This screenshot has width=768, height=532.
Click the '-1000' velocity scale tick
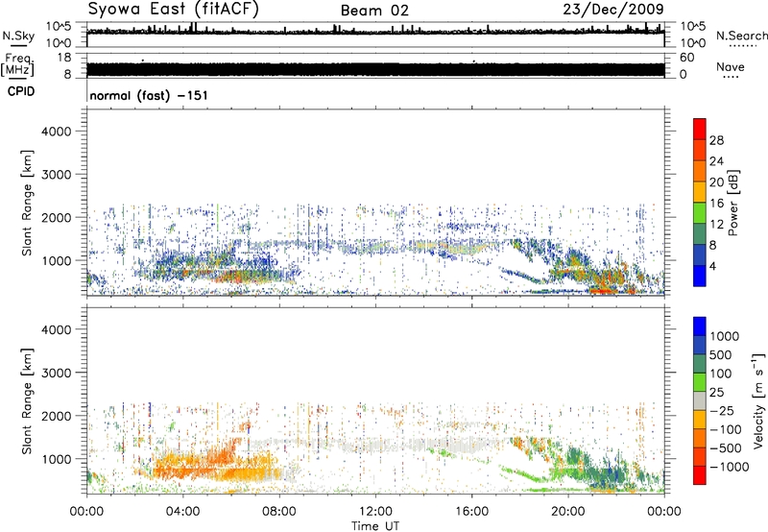pyautogui.click(x=730, y=467)
